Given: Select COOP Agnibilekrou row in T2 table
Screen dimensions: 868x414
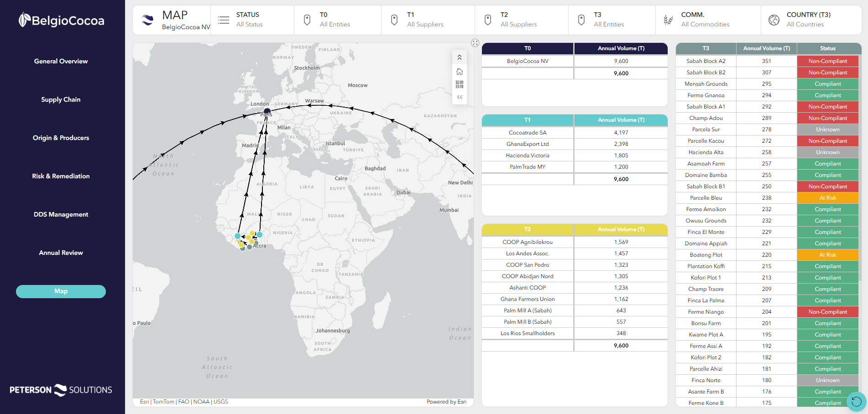Looking at the screenshot, I should 575,242.
